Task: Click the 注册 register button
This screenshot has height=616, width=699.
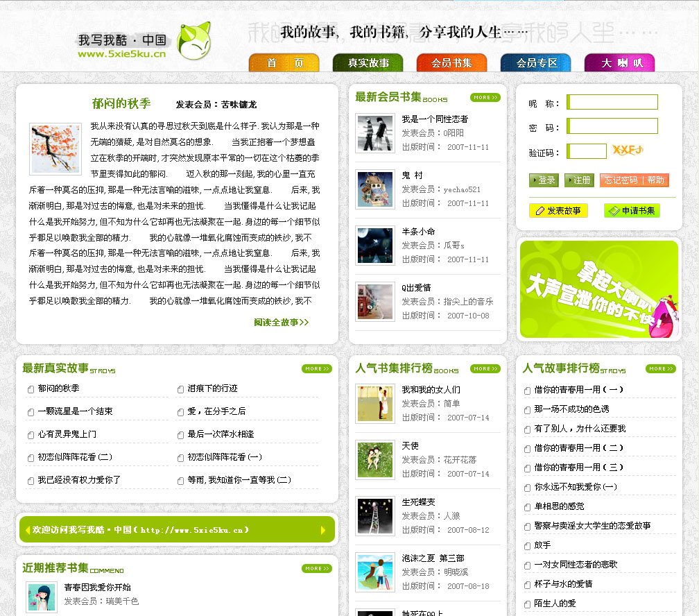Action: tap(579, 180)
